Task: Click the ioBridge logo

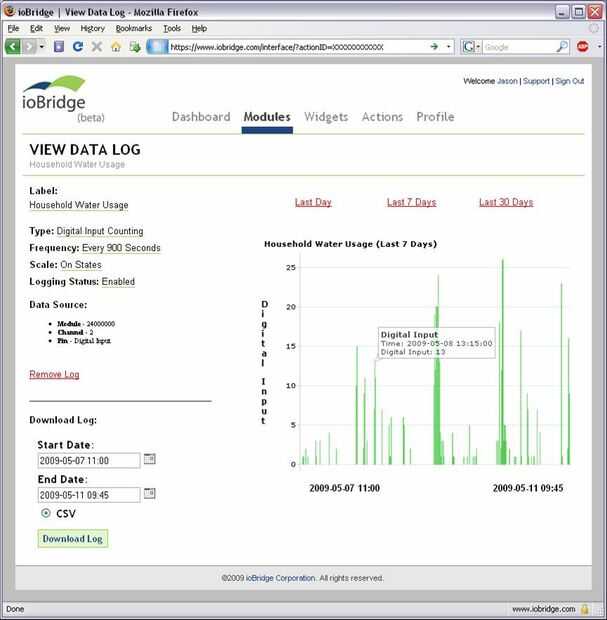Action: click(x=54, y=93)
